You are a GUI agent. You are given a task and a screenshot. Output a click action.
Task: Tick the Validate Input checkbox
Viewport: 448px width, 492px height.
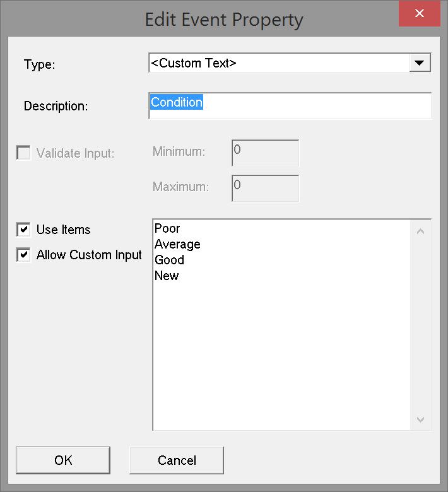coord(23,153)
